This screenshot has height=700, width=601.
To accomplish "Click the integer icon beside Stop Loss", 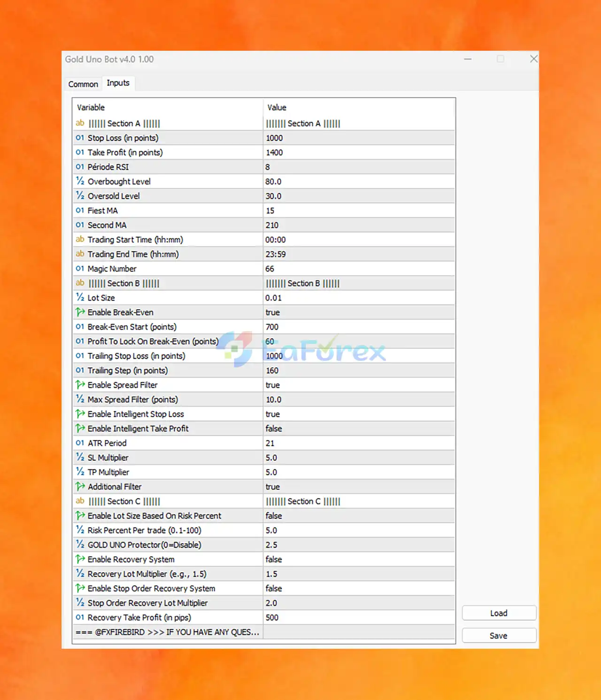I will (x=80, y=138).
